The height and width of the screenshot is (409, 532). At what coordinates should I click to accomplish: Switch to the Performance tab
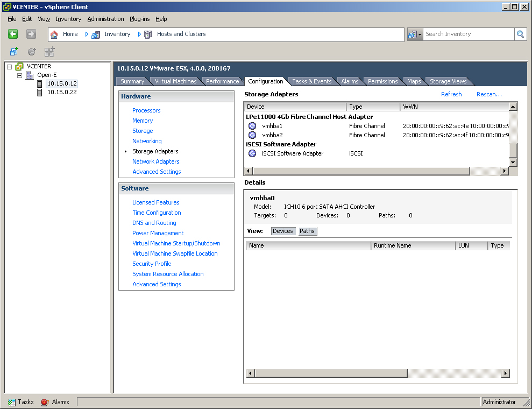[222, 81]
